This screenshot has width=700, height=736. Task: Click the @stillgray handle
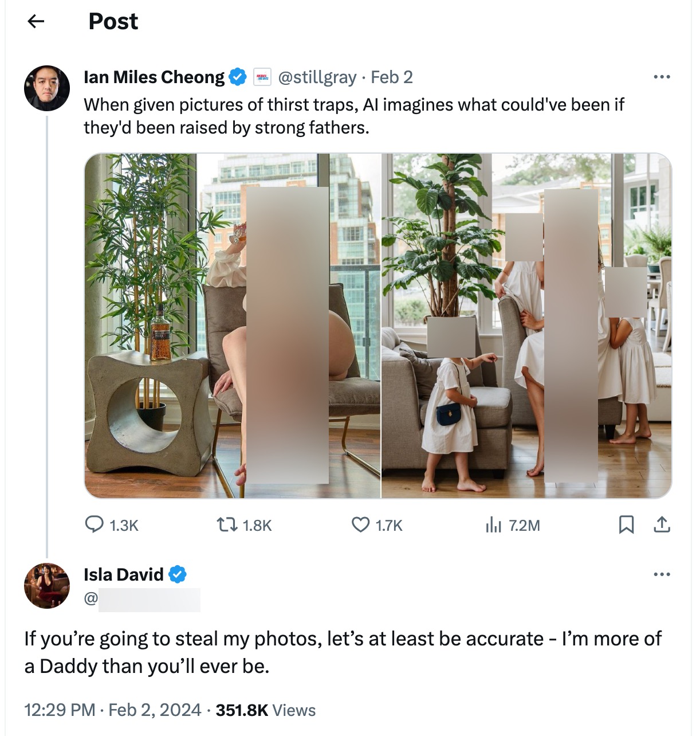(x=317, y=77)
